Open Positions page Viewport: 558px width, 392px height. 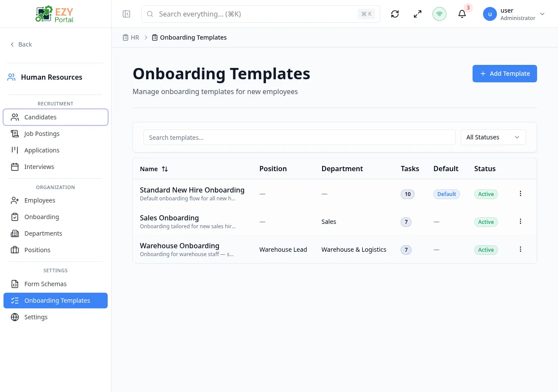coord(55,250)
